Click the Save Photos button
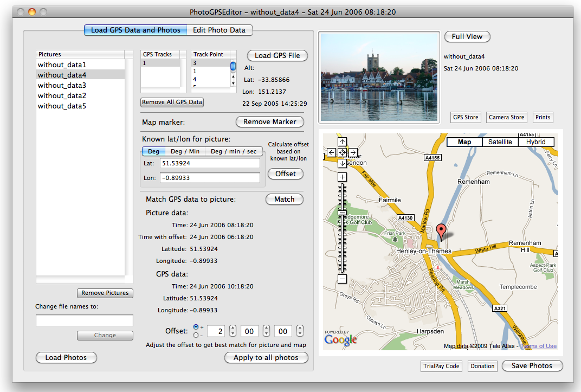 [532, 366]
